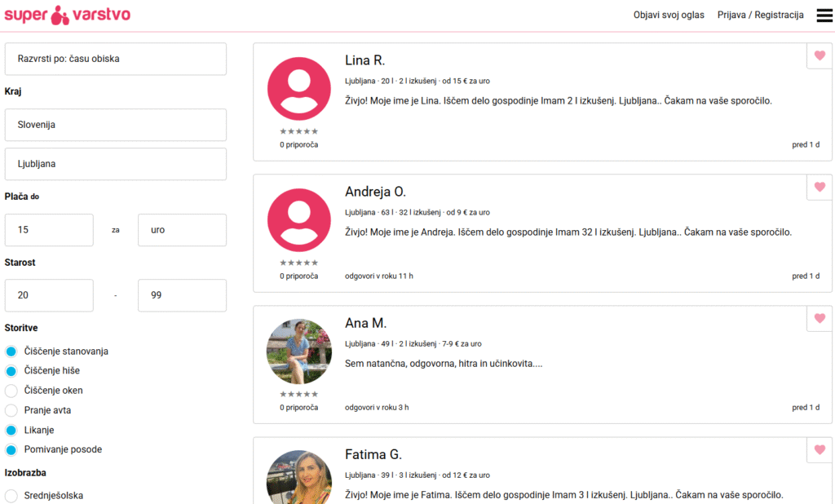The width and height of the screenshot is (835, 504).
Task: Select Srednješolska education option
Action: pyautogui.click(x=11, y=496)
